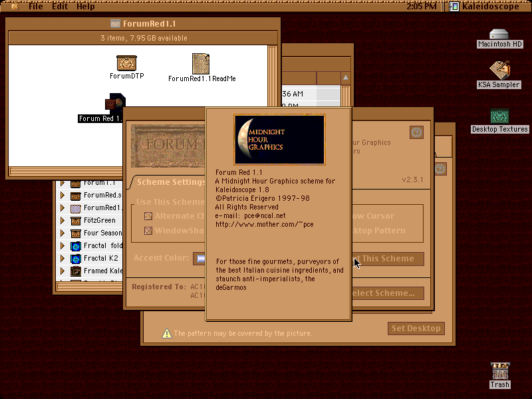
Task: Click the This Scheme button
Action: click(388, 259)
